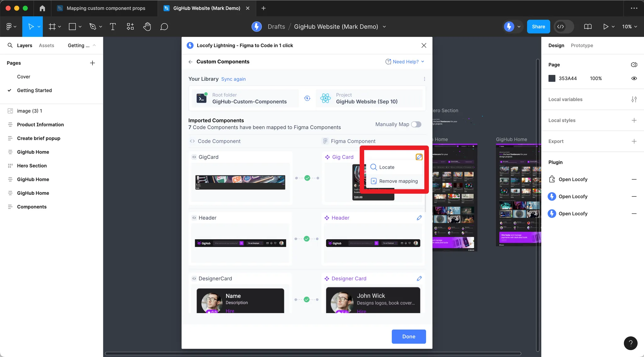Click the Done button
The image size is (644, 357).
tap(408, 336)
